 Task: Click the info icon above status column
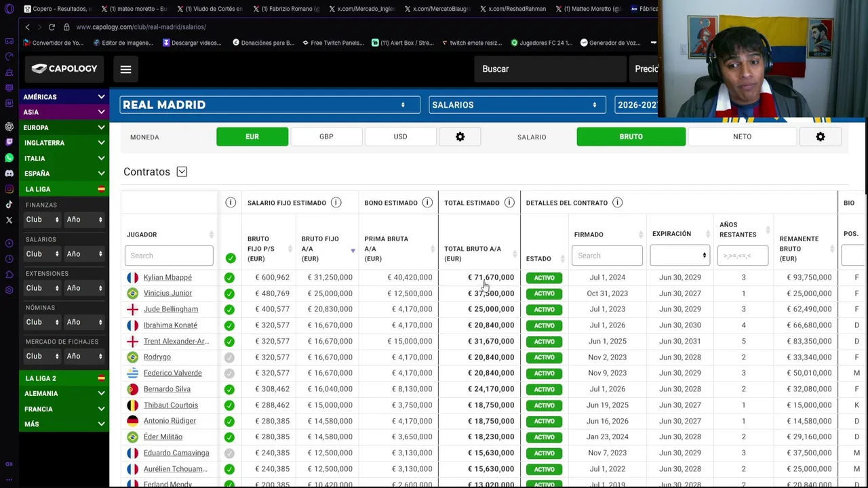tap(231, 203)
